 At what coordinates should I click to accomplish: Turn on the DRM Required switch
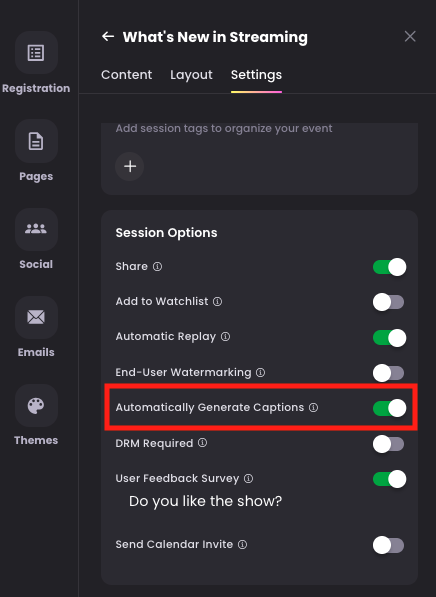click(x=388, y=444)
